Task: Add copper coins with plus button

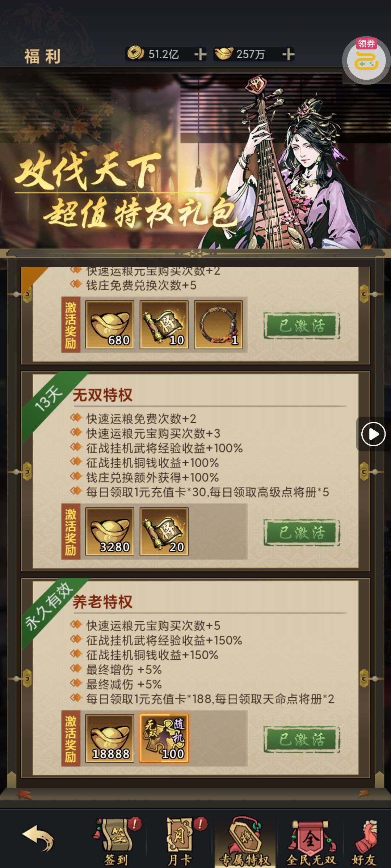Action: [200, 54]
